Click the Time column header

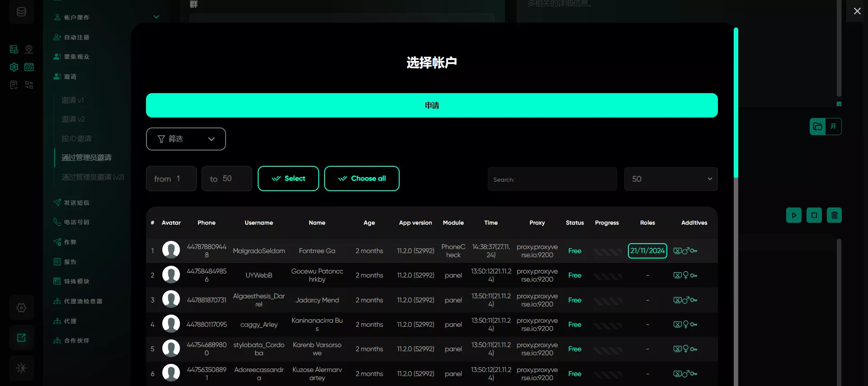(491, 223)
